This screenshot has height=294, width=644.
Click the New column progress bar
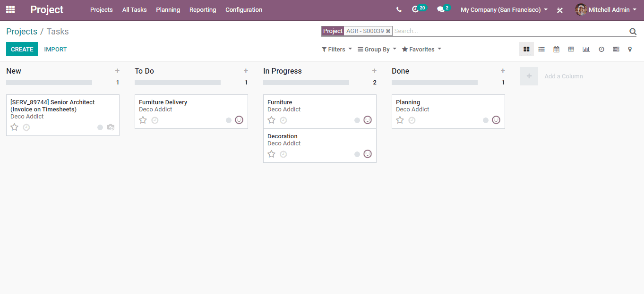pos(49,82)
